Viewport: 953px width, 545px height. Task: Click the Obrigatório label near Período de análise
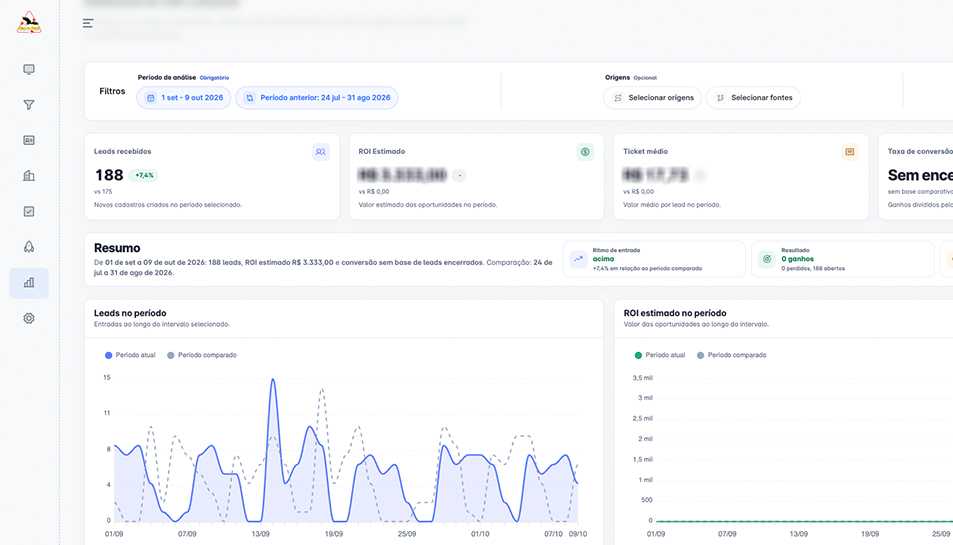pos(215,78)
